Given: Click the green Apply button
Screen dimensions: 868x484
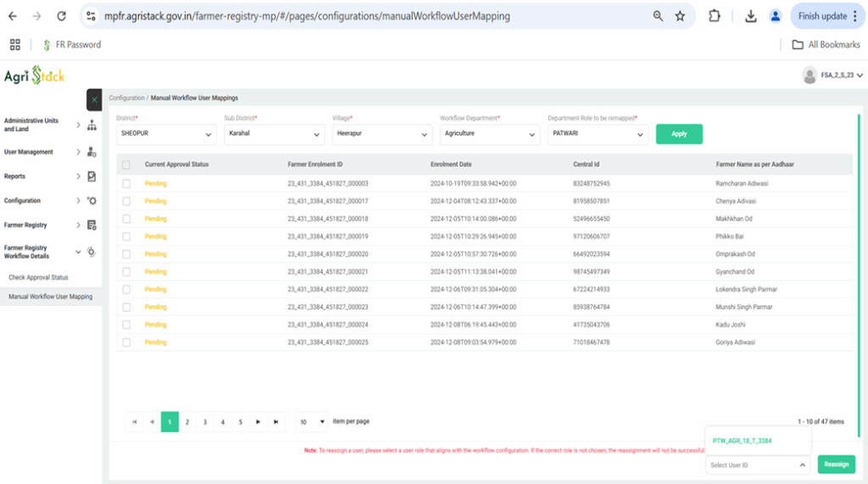Looking at the screenshot, I should 679,134.
